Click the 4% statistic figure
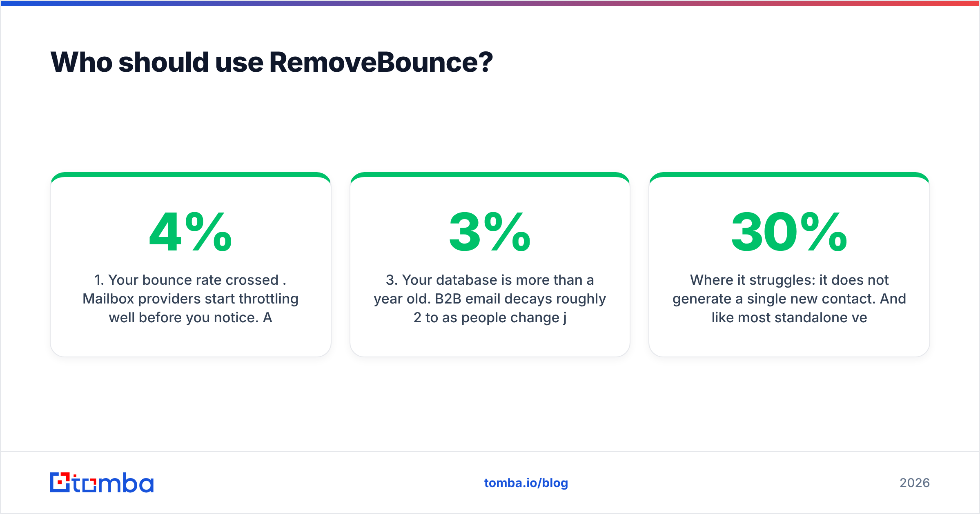The image size is (980, 514). [190, 232]
